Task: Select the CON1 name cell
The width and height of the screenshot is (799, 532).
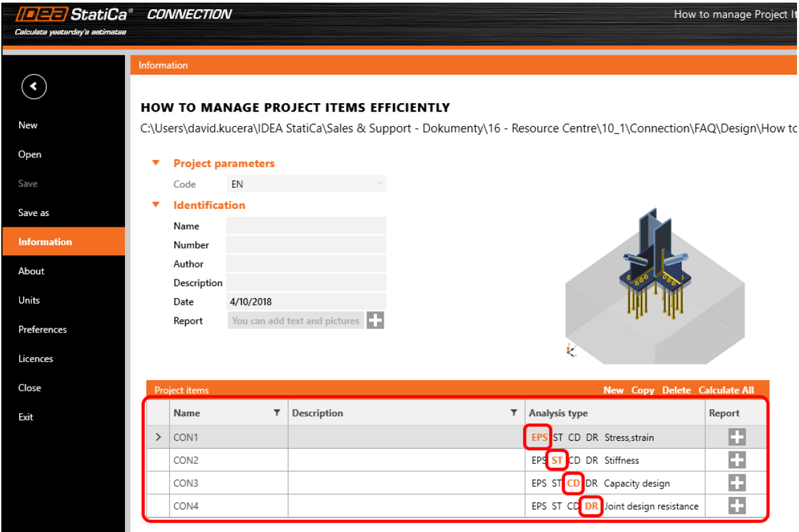Action: [x=229, y=437]
